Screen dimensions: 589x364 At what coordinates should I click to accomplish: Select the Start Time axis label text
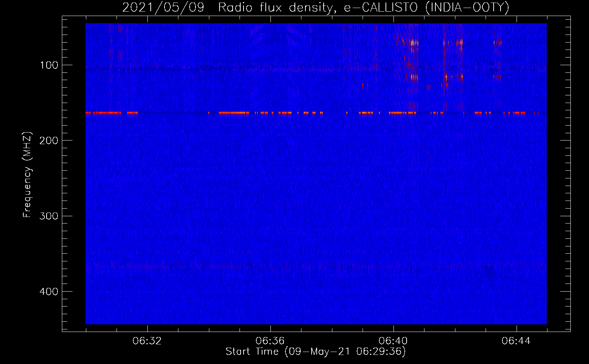point(316,352)
